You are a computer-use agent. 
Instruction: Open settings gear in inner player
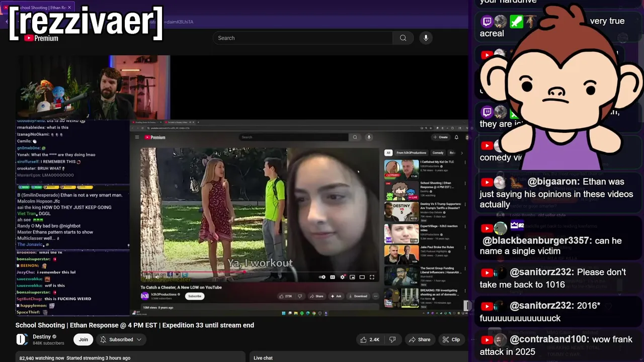343,277
